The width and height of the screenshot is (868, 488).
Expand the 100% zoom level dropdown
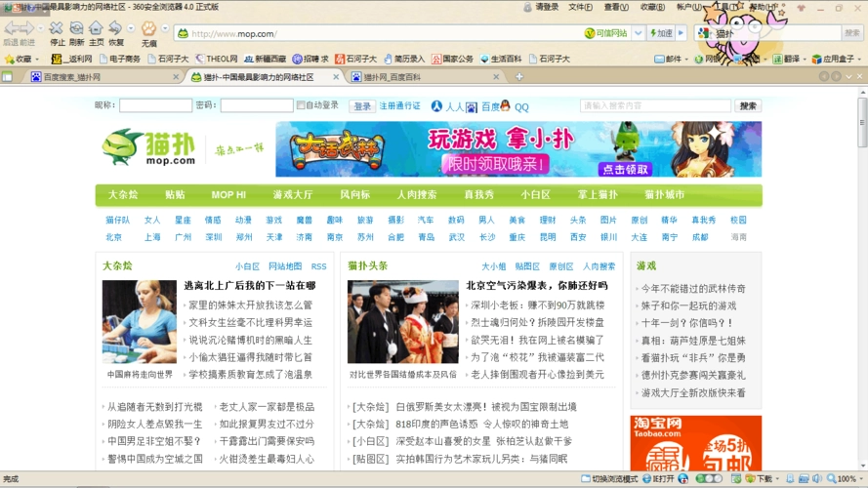[859, 479]
